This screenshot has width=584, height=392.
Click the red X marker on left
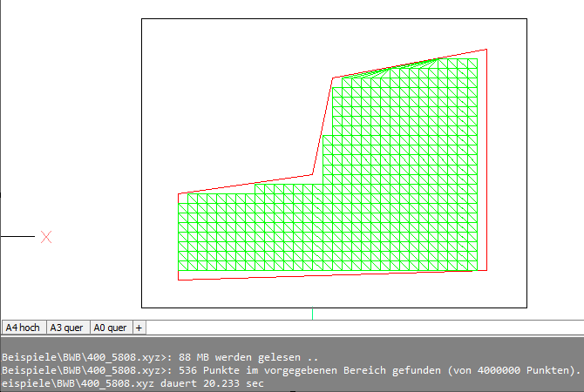(46, 236)
